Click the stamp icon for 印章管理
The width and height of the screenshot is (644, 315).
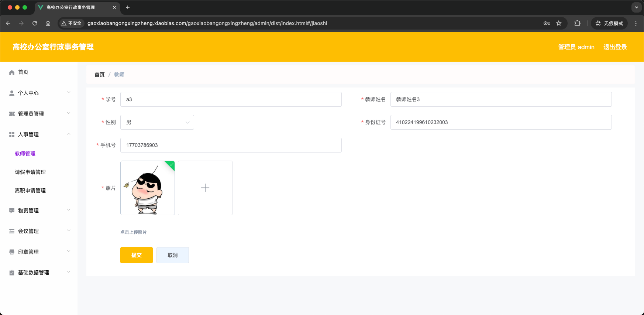point(12,252)
